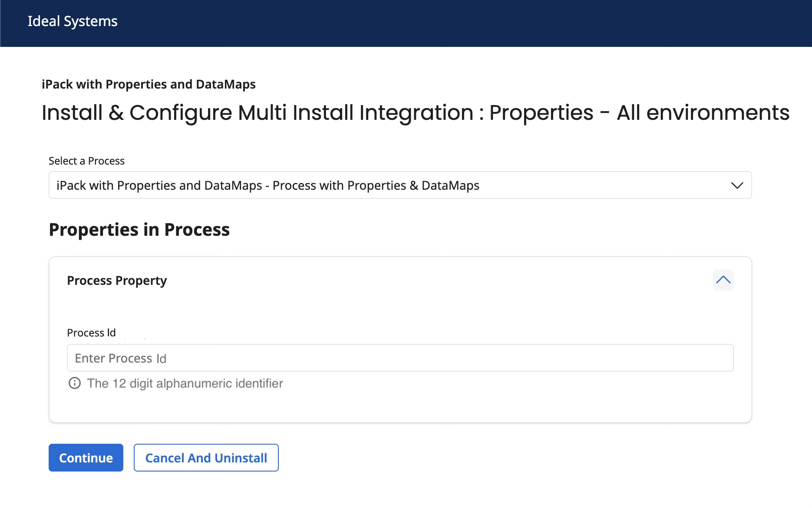Click the info icon below Process Id
Viewport: 812px width, 508px height.
pyautogui.click(x=75, y=383)
